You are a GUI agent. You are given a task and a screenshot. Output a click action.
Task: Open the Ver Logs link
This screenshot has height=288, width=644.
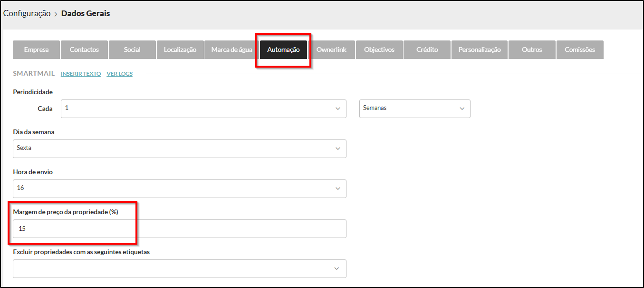pyautogui.click(x=119, y=74)
